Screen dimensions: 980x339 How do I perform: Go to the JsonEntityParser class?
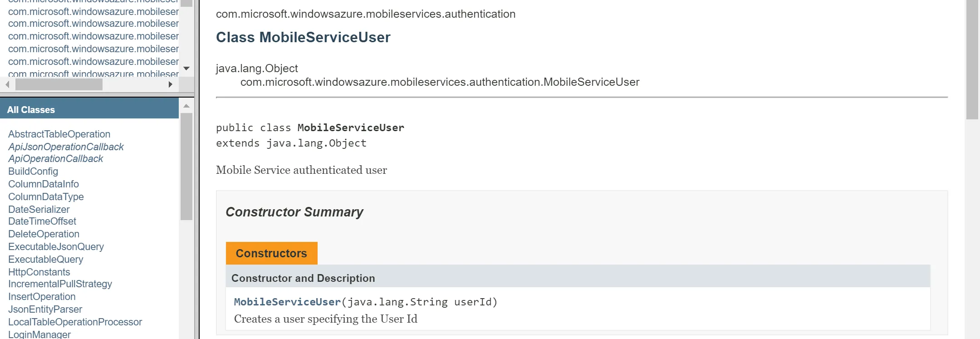point(45,310)
